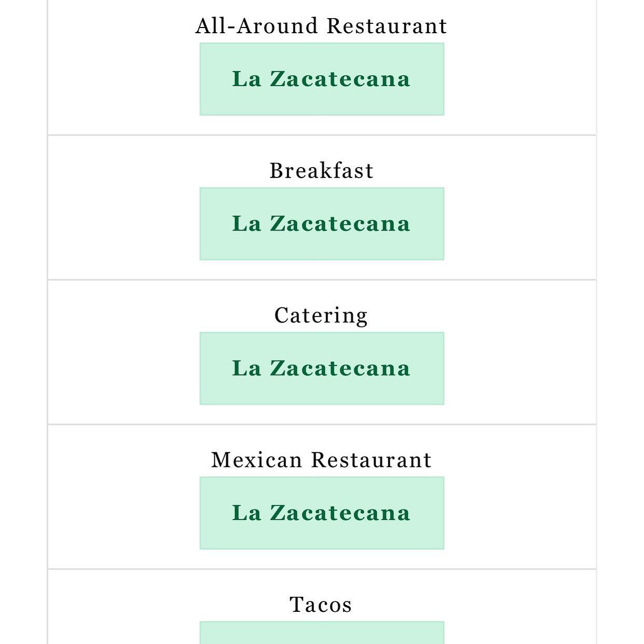Click the word "La" in All-Around Restaurant winner box
This screenshot has height=644, width=644.
point(246,79)
